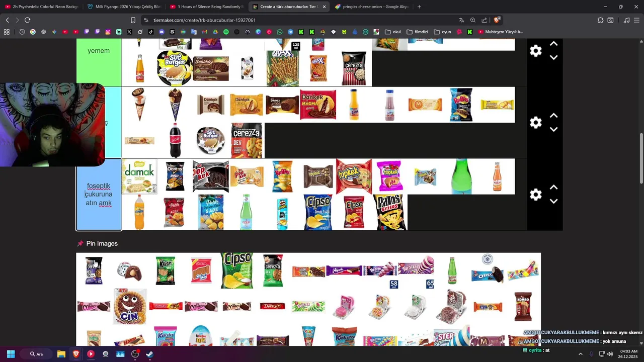Screen dimensions: 644x362
Task: Click the share page icon
Action: point(484,20)
